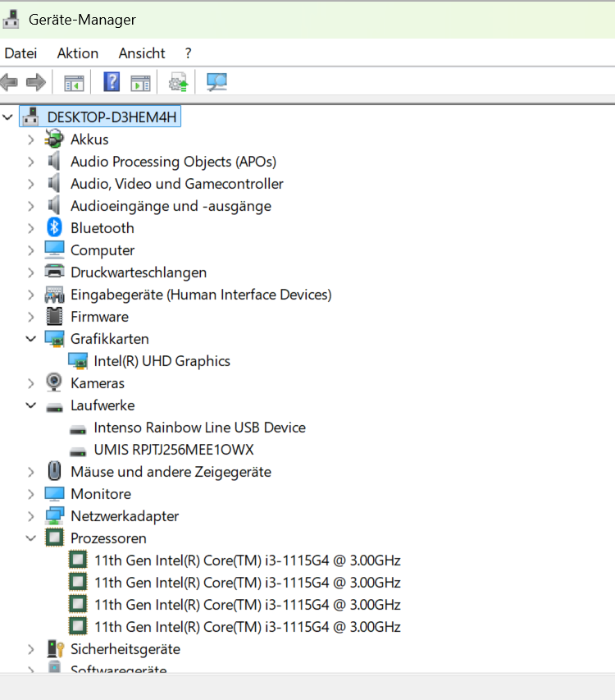Click the Eingabegeräte keyboard icon
The width and height of the screenshot is (615, 700).
tap(54, 294)
